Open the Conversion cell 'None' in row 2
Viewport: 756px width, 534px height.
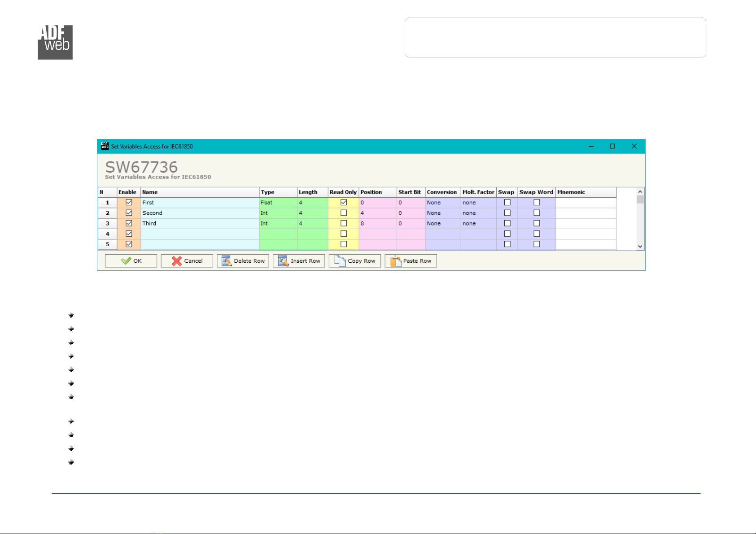pyautogui.click(x=443, y=213)
